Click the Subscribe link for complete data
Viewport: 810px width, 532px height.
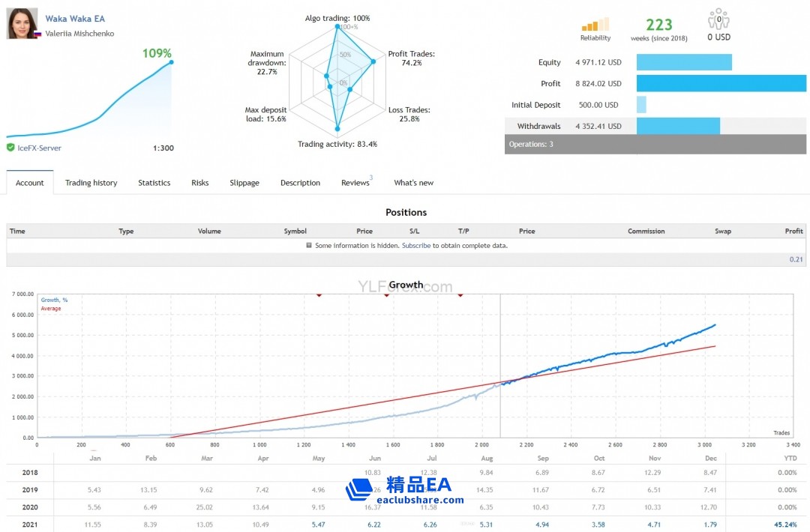point(415,245)
